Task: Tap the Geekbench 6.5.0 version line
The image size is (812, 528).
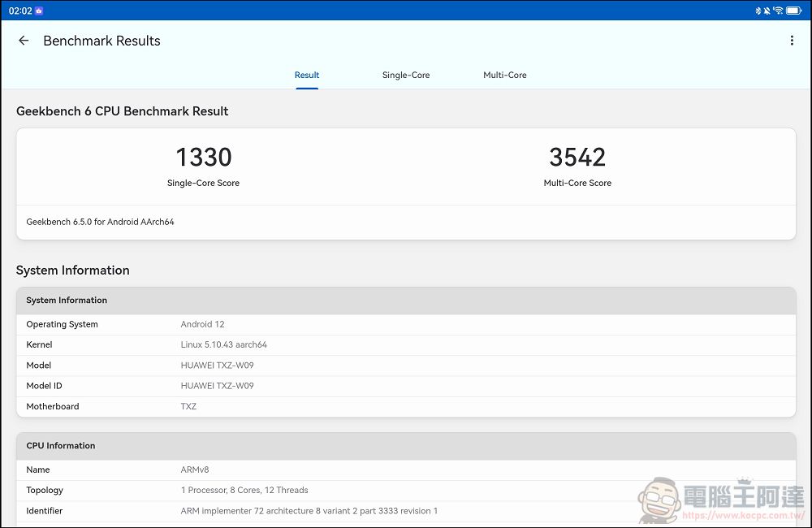Action: point(100,222)
